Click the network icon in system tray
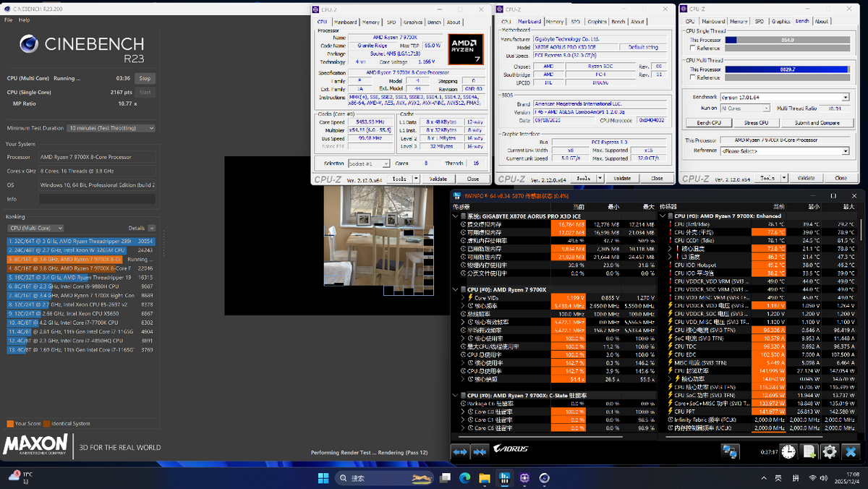 point(812,478)
